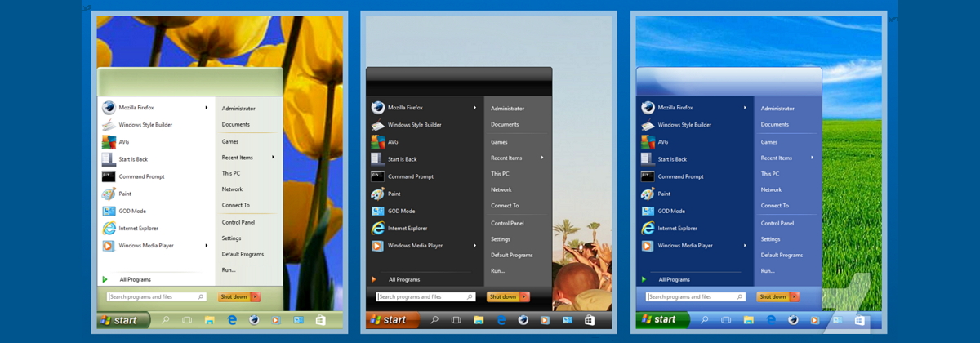Expand Windows Media Player arrow in green menu
The height and width of the screenshot is (343, 980).
pos(206,245)
